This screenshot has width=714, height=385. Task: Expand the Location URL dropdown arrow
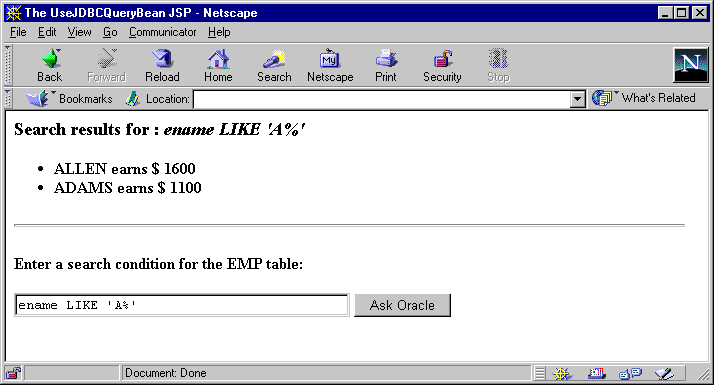[577, 99]
